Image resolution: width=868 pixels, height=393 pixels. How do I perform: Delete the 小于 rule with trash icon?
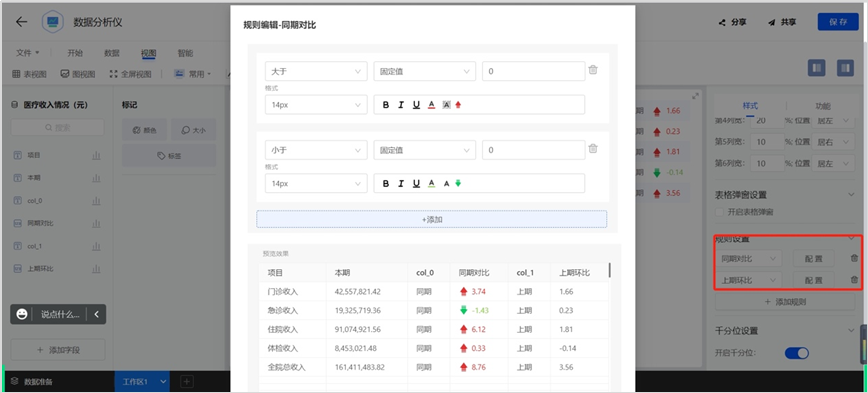(x=593, y=148)
